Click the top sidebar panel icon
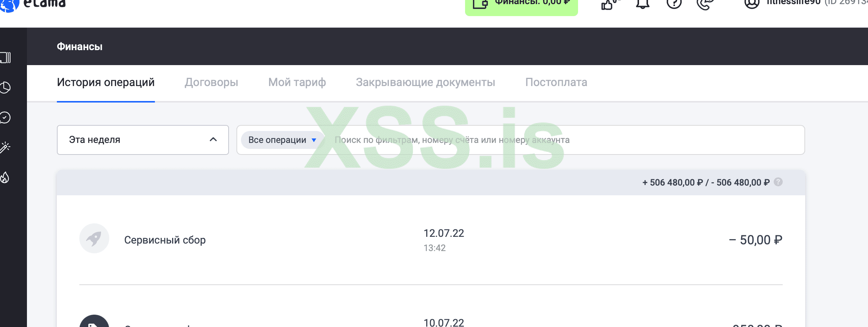The image size is (868, 327). tap(5, 58)
